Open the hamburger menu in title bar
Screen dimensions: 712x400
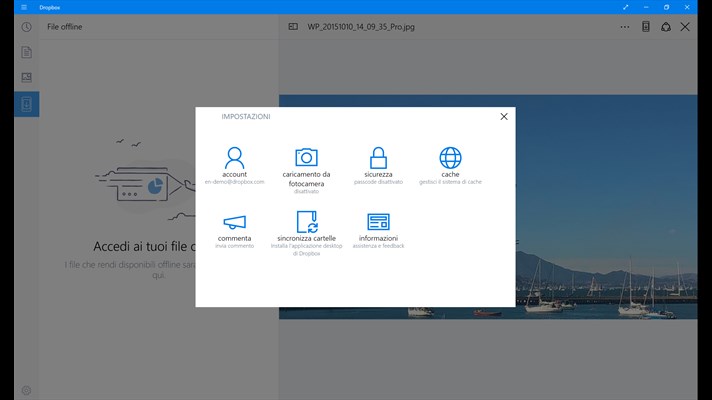click(24, 7)
